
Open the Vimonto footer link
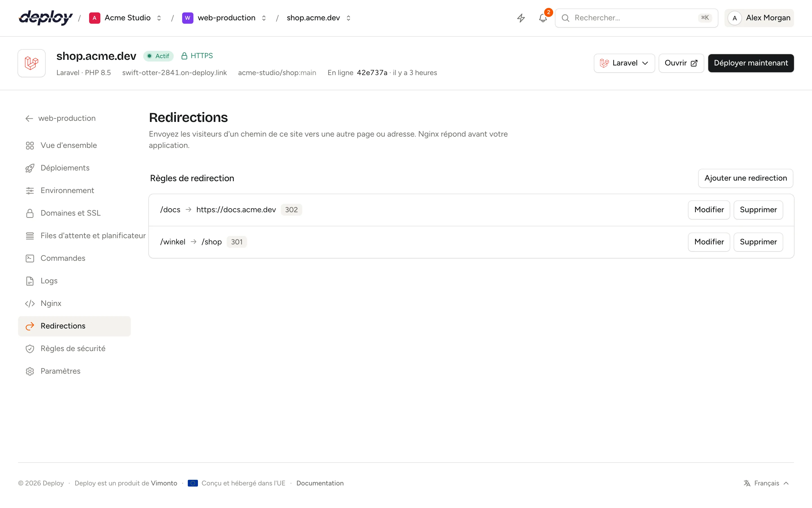[x=164, y=483]
